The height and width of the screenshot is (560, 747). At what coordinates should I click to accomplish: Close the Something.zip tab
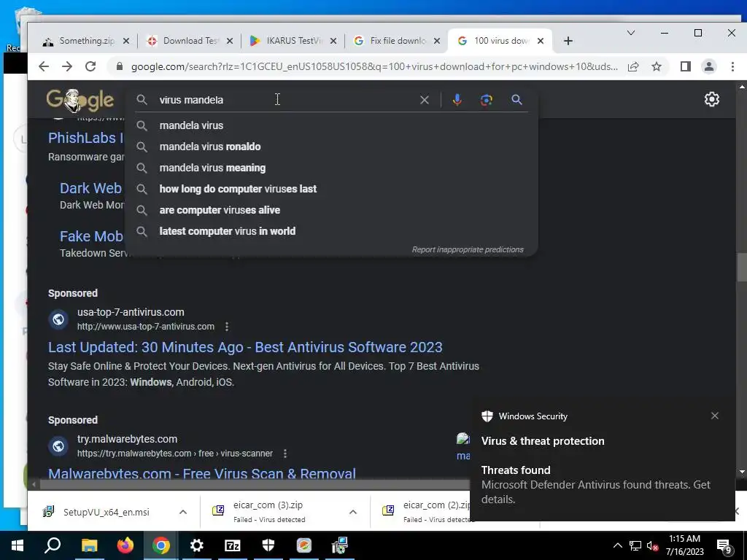[x=125, y=41]
